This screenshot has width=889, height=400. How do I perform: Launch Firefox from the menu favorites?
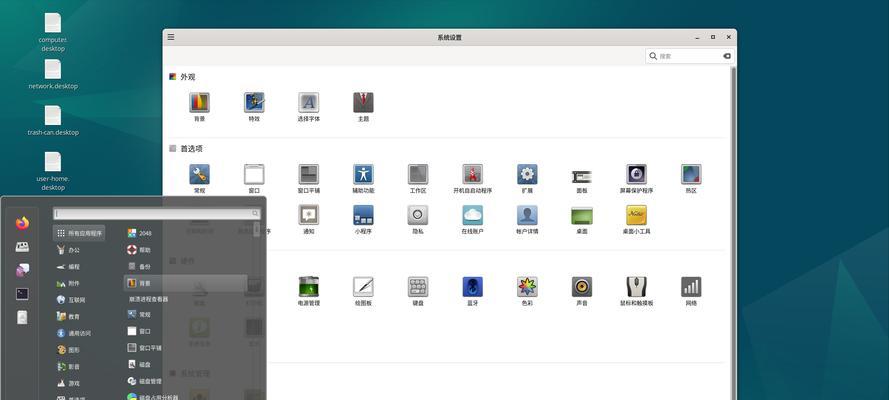click(x=22, y=223)
